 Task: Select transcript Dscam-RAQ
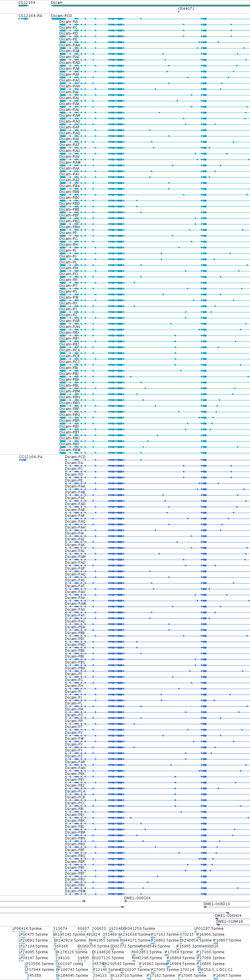70,133
